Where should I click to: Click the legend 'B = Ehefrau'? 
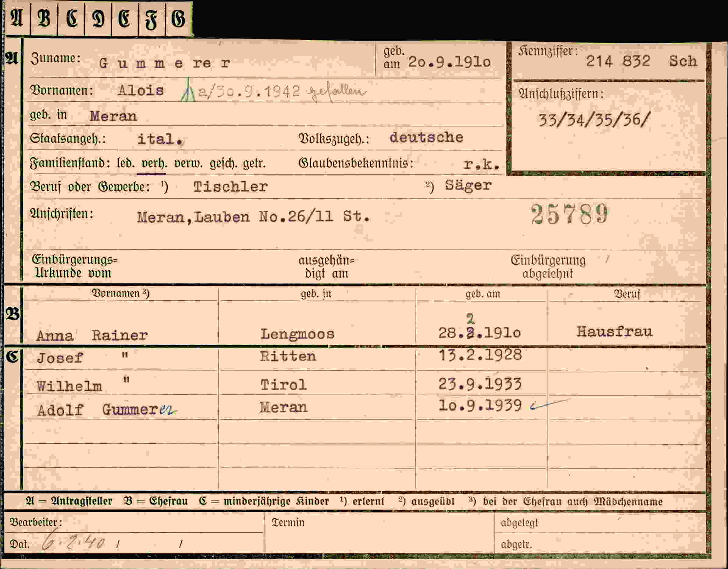[x=156, y=501]
